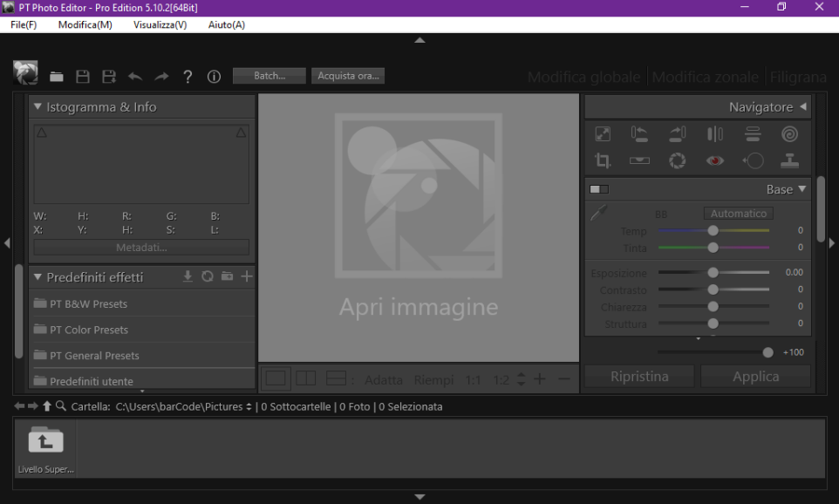
Task: Pick white balance with the eyedropper
Action: [599, 213]
